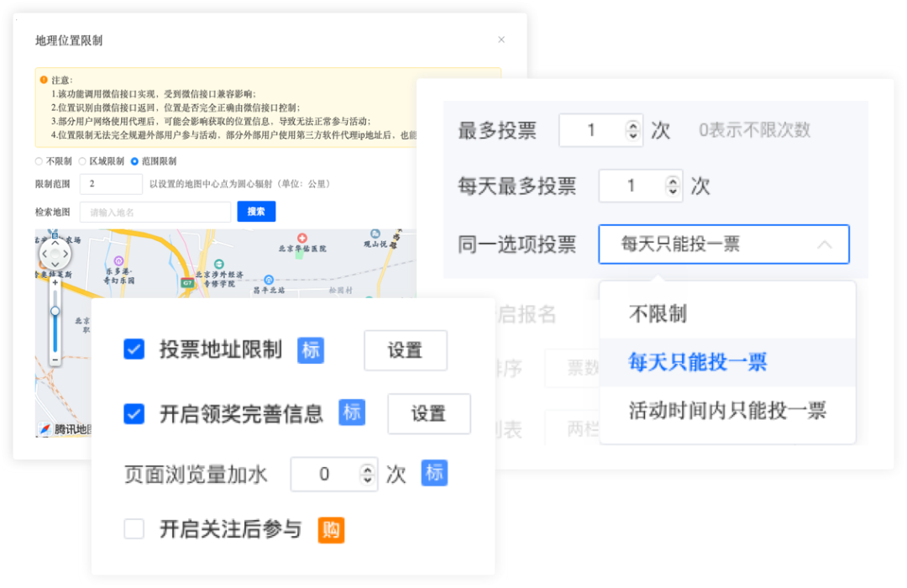Select the 不限制 radio option
The width and height of the screenshot is (907, 588).
[x=39, y=161]
